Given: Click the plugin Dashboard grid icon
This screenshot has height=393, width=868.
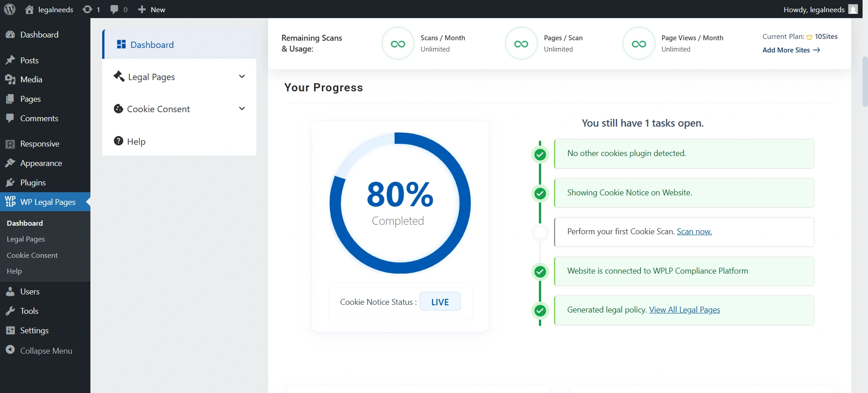Looking at the screenshot, I should (121, 44).
